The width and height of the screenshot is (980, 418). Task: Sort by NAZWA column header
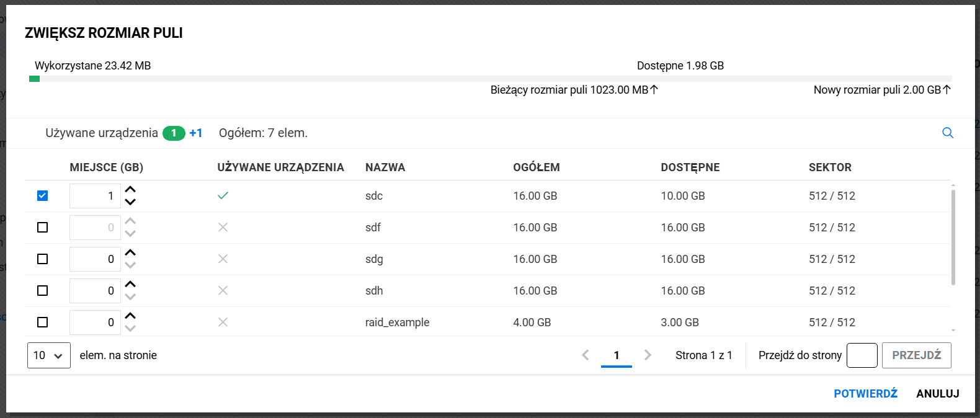coord(385,167)
